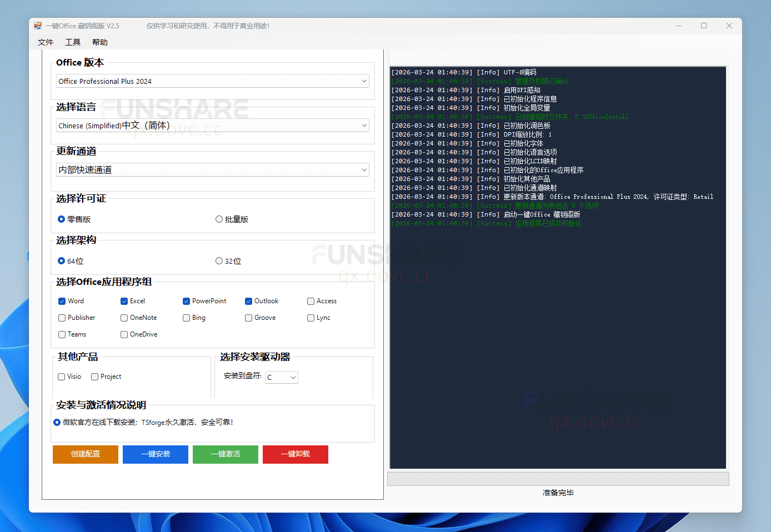The width and height of the screenshot is (771, 532).
Task: Enable the Access checkbox
Action: point(311,301)
